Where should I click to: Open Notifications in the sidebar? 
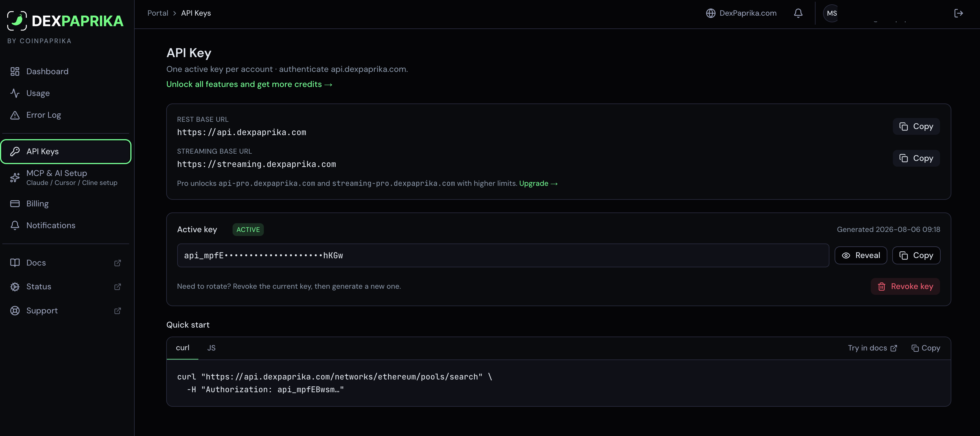point(66,225)
